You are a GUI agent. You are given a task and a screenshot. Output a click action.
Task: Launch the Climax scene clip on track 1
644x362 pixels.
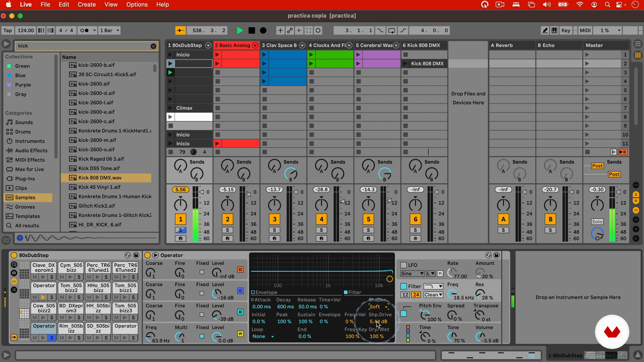pyautogui.click(x=170, y=108)
